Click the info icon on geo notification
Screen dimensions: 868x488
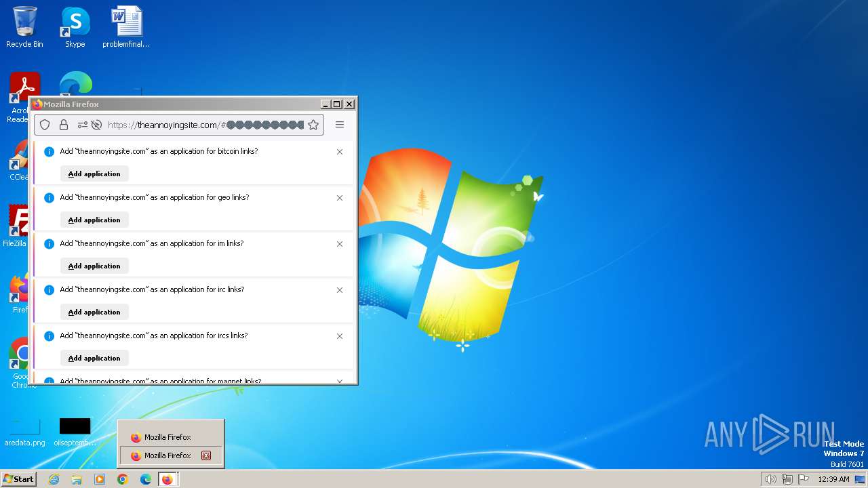tap(49, 198)
